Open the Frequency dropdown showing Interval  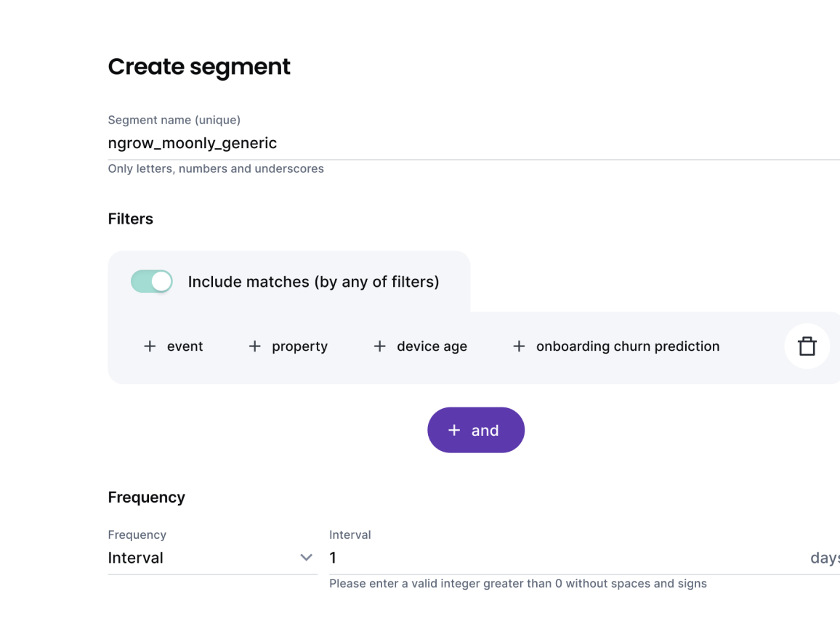(x=211, y=558)
